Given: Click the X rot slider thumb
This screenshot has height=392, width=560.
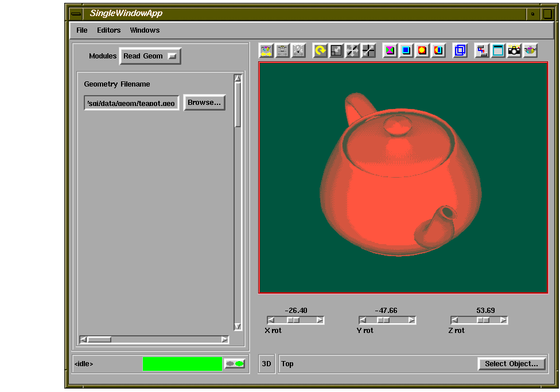Looking at the screenshot, I should 293,320.
